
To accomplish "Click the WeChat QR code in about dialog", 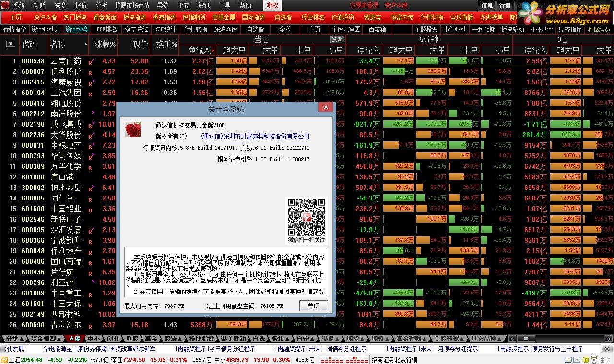I will pos(306,216).
